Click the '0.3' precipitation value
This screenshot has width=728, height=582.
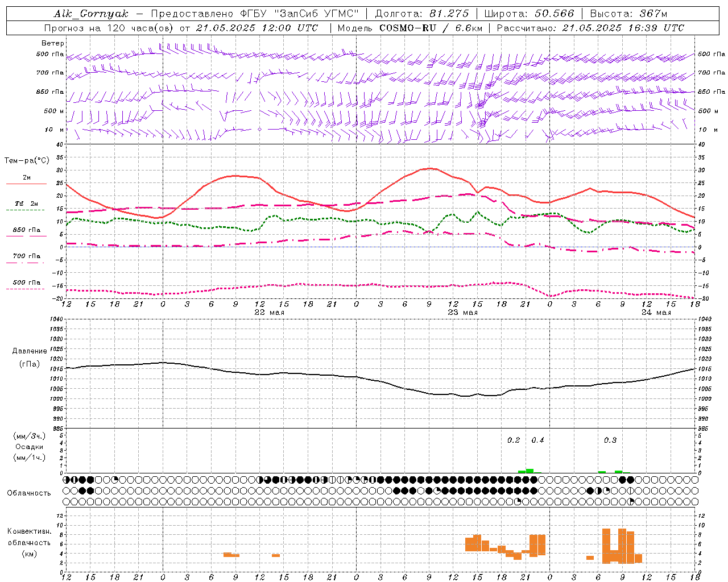coord(610,440)
